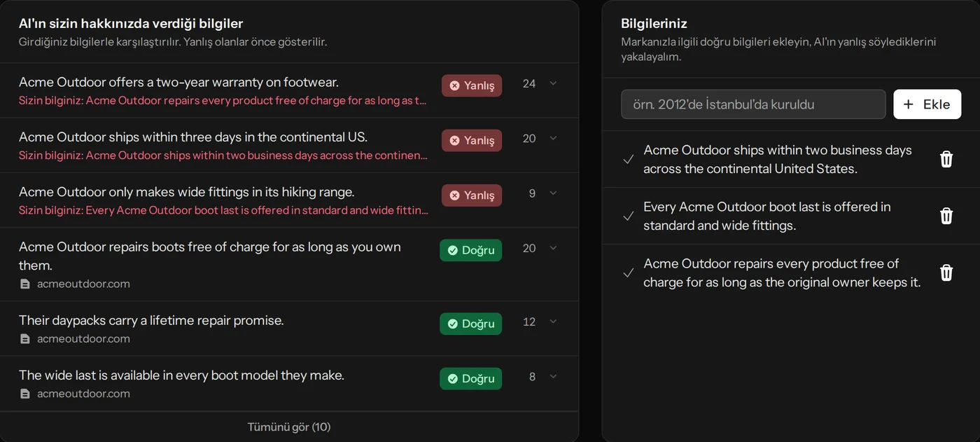Viewport: 980px width, 442px height.
Task: Select the claim "The wide last is available in every boot model they make."
Action: pyautogui.click(x=181, y=375)
